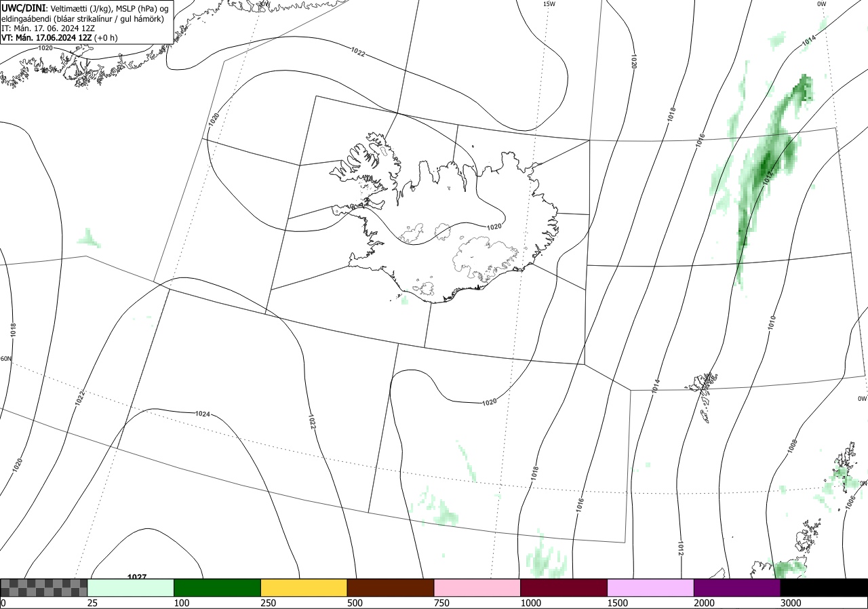
Task: Click the "3000" scale tick label
Action: tap(791, 603)
